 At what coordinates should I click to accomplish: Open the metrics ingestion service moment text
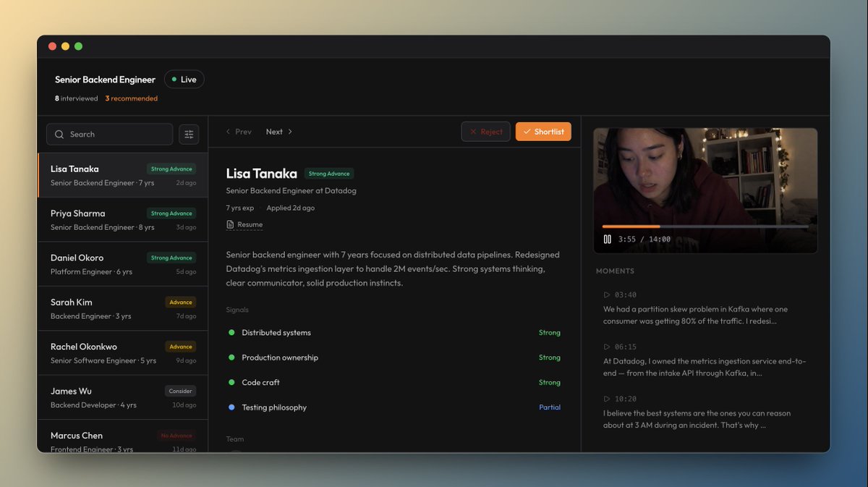pyautogui.click(x=705, y=367)
